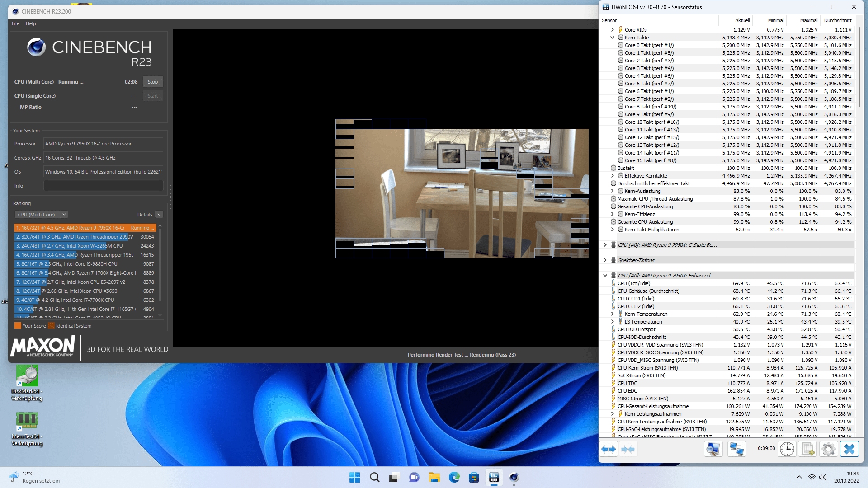Click the HWiNFO summary monitor with magnifier icon
This screenshot has width=868, height=488.
713,449
